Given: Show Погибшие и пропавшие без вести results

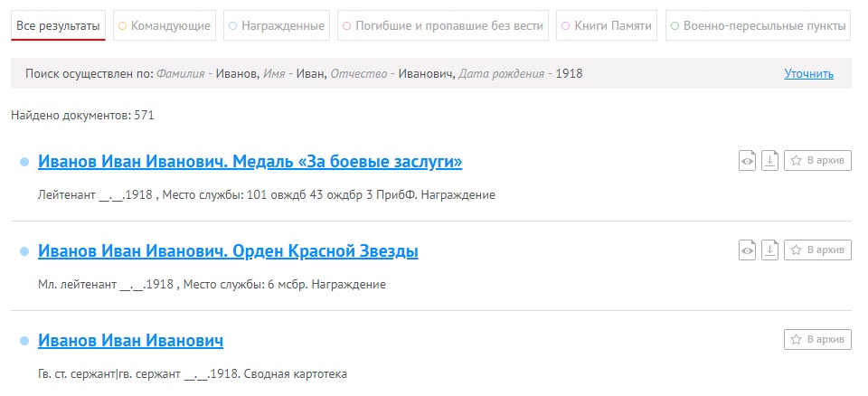Looking at the screenshot, I should (x=443, y=26).
